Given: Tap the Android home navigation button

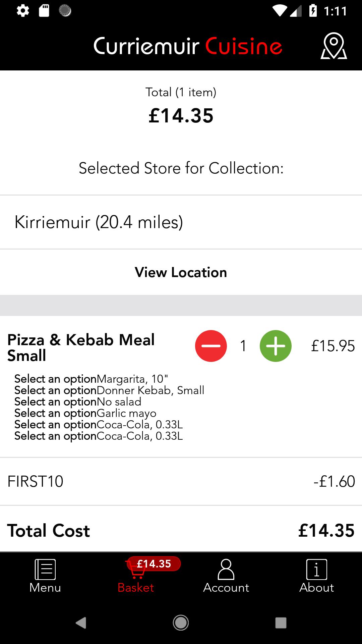Looking at the screenshot, I should [181, 623].
